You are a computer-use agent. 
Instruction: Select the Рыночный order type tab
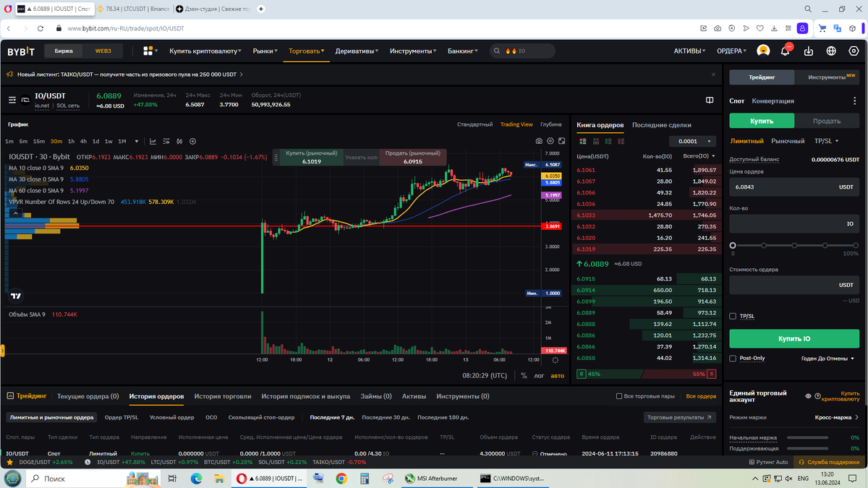[788, 141]
